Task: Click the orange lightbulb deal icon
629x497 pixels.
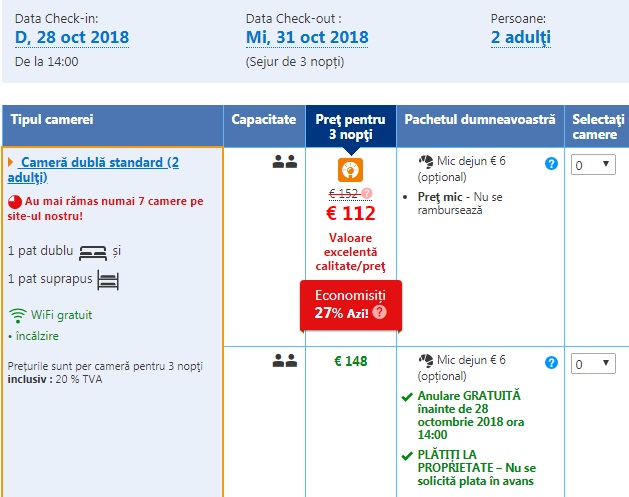Action: (351, 167)
